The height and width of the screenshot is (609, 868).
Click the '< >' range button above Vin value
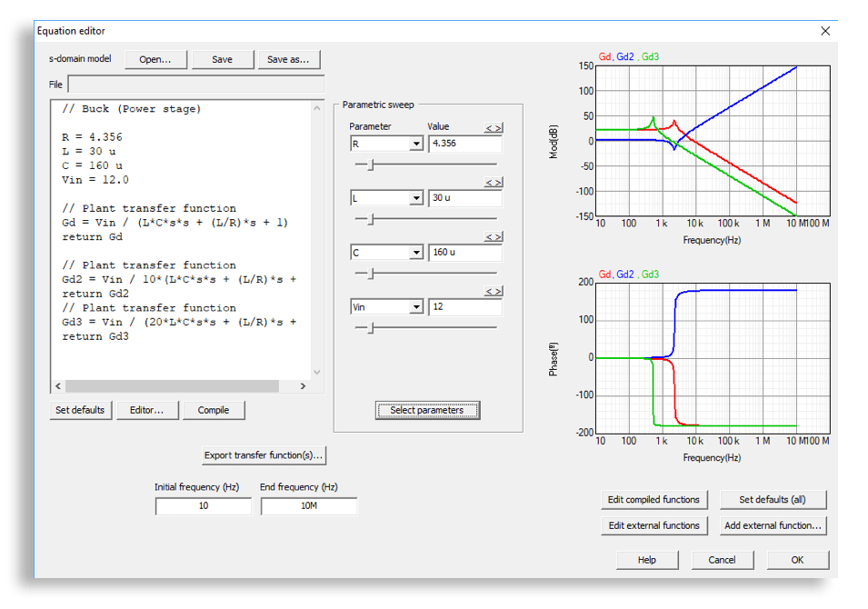[x=493, y=292]
